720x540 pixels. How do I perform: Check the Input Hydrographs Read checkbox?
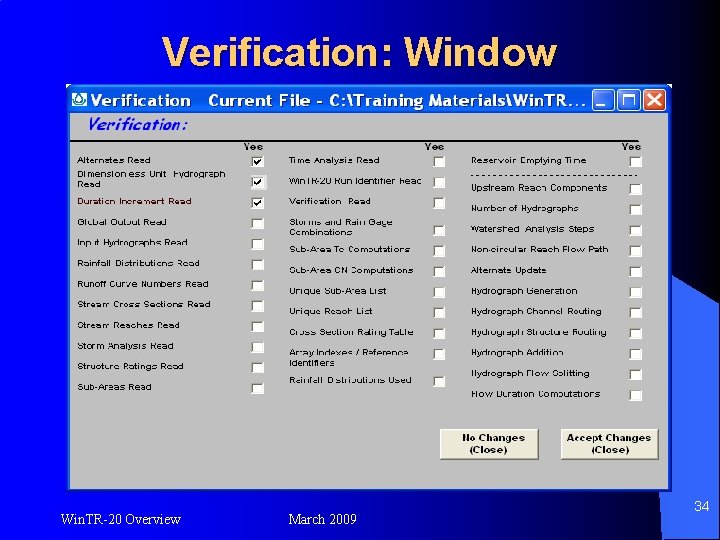coord(258,244)
